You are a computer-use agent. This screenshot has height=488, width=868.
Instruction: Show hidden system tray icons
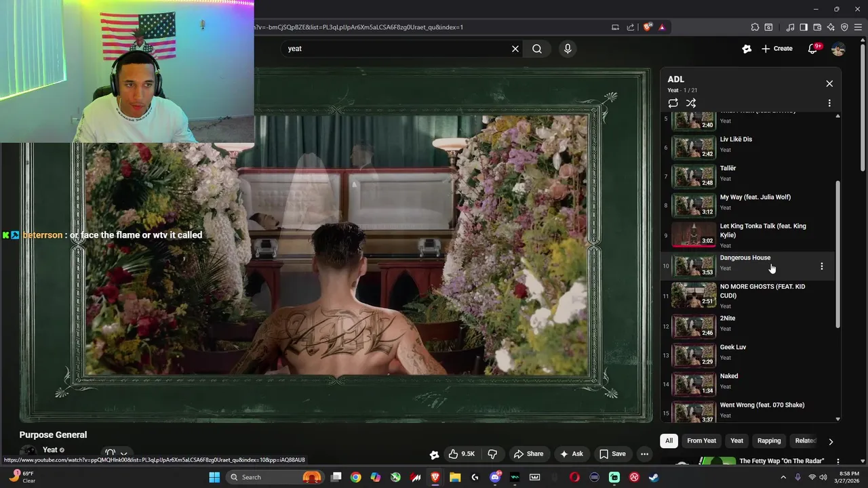coord(783,477)
